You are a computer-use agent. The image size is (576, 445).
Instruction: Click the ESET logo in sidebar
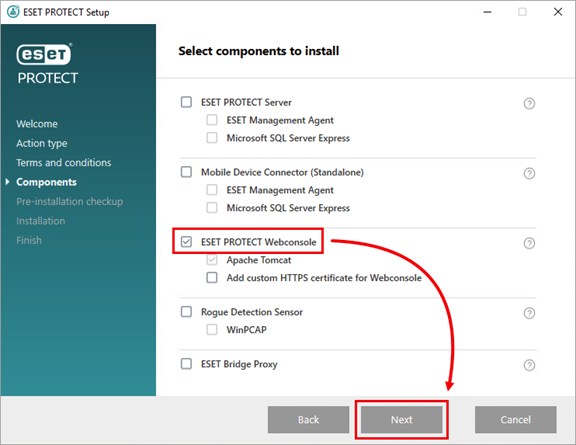(44, 54)
